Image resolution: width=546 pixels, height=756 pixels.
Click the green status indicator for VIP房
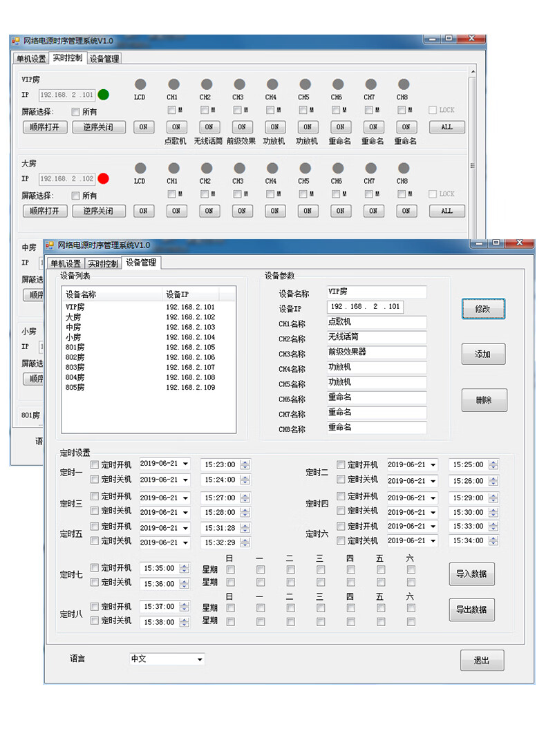pyautogui.click(x=103, y=95)
